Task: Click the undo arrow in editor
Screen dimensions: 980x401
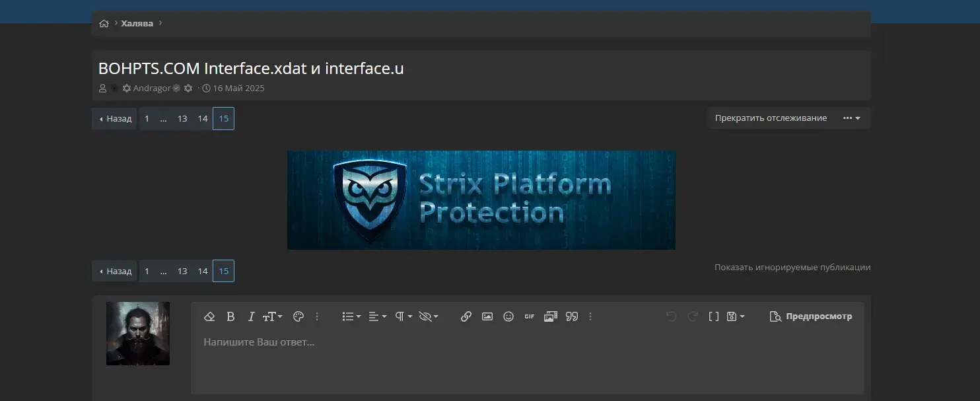Action: pyautogui.click(x=672, y=316)
